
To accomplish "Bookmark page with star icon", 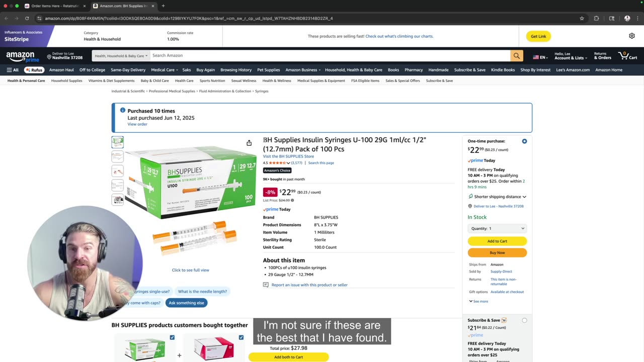I will [582, 18].
